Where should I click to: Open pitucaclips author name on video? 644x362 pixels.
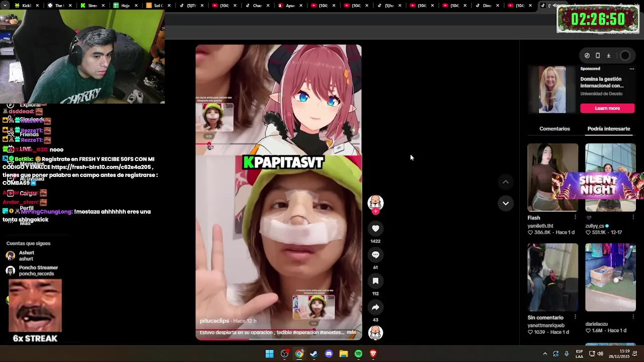coord(214,321)
